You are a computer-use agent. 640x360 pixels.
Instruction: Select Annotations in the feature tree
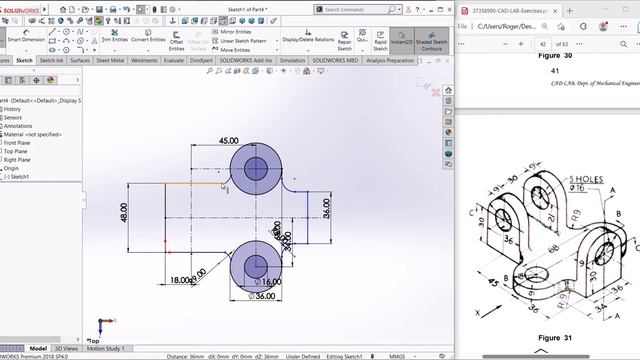pos(18,126)
